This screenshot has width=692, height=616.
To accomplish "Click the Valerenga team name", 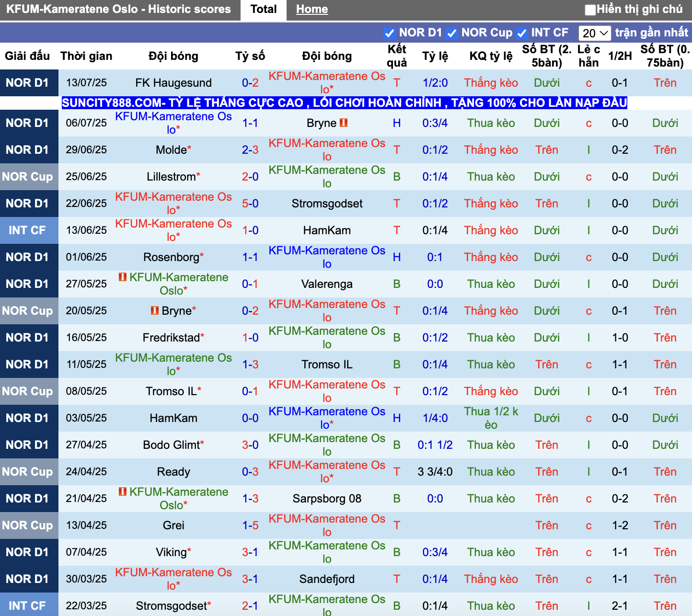I will (x=327, y=284).
